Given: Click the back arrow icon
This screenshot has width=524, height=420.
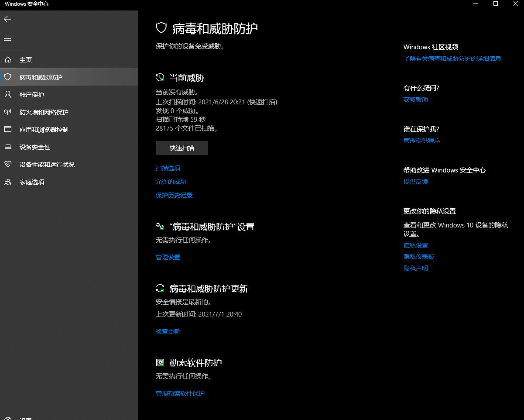Looking at the screenshot, I should pos(7,19).
